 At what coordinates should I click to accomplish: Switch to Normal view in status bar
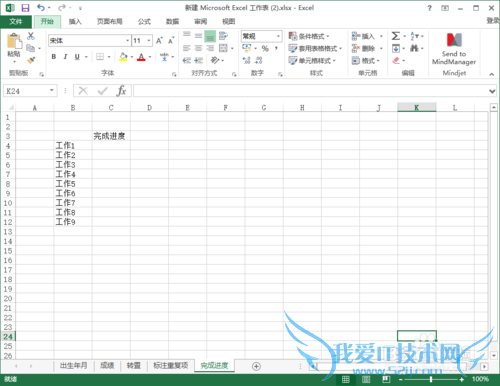tap(346, 379)
